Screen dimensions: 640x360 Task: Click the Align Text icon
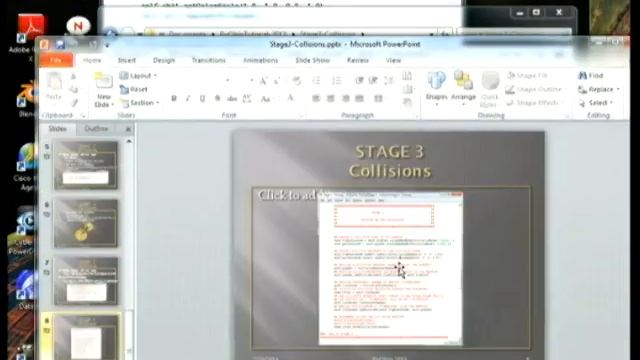coord(407,89)
